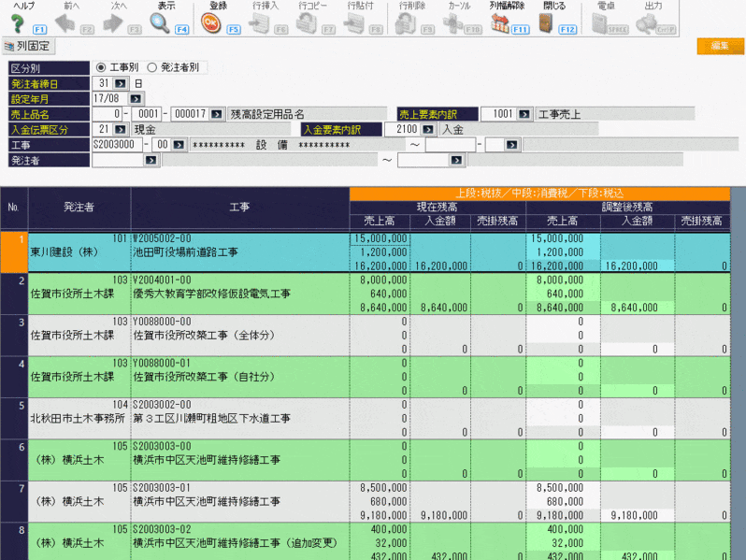This screenshot has height=560, width=746.
Task: Click the 発注者 column header
Action: coord(79,208)
